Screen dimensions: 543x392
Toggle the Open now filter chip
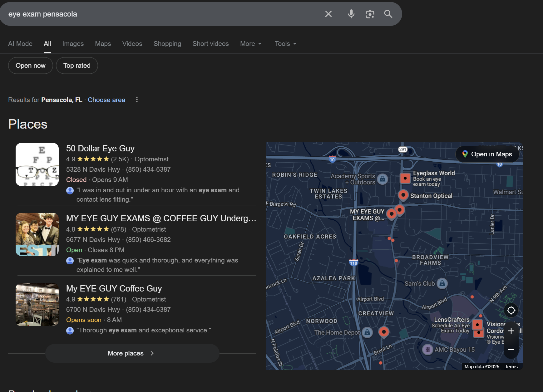point(31,66)
